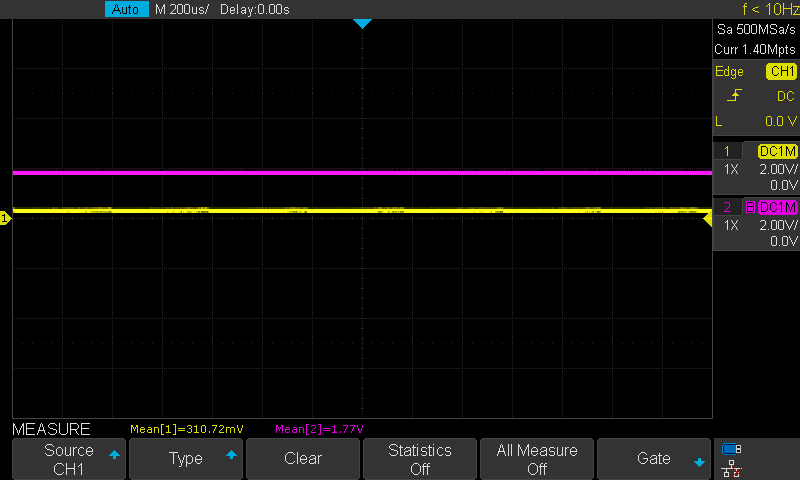Click the trigger level 0.0 V readout
800x480 pixels.
tap(781, 121)
